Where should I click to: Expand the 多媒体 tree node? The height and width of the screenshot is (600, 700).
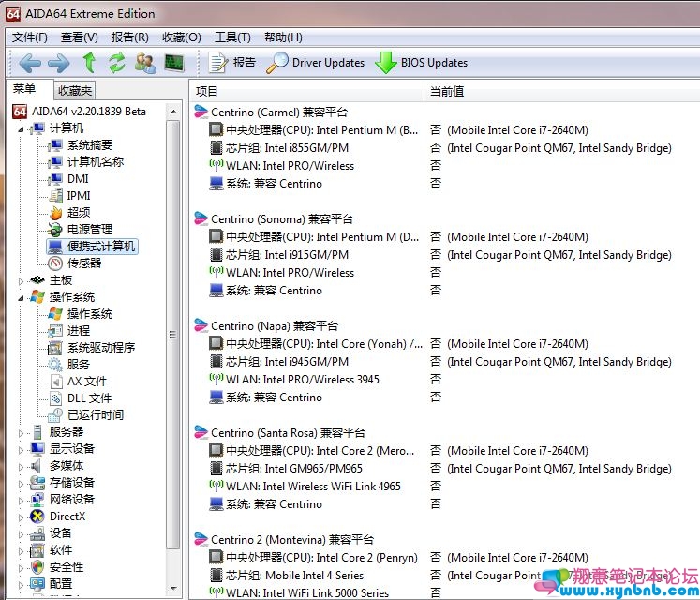[x=21, y=467]
